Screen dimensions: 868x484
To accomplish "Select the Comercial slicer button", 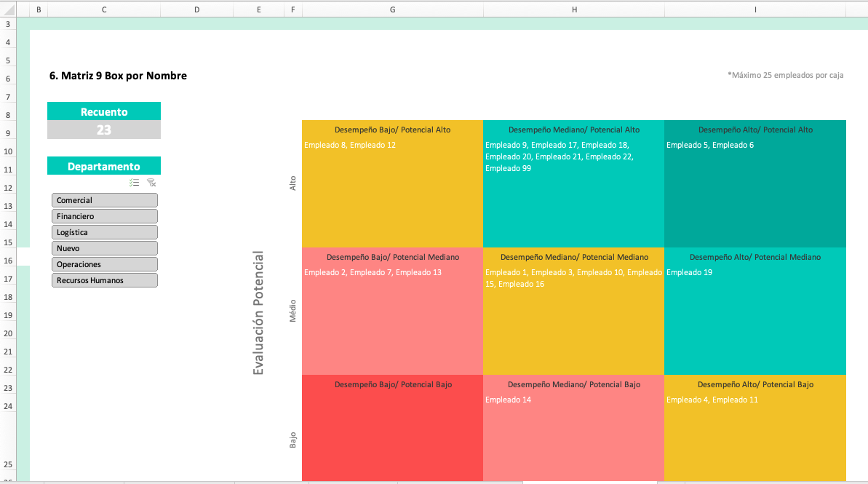I will [x=104, y=200].
